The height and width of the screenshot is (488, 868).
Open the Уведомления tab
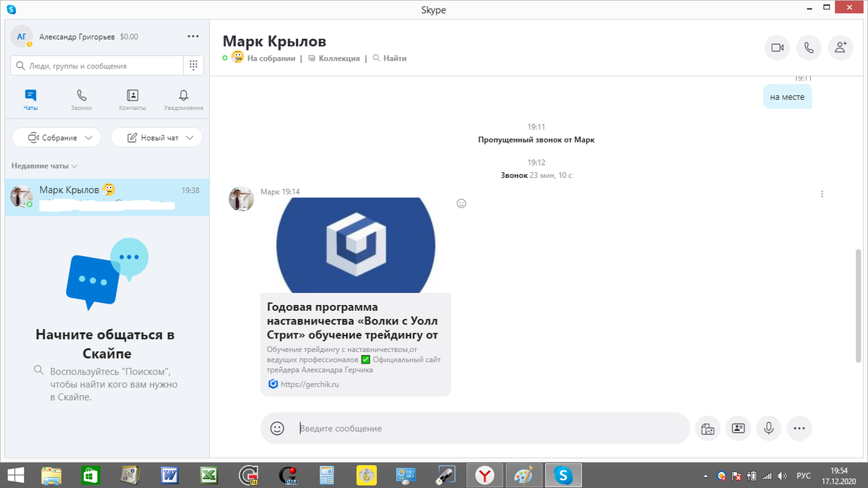click(184, 100)
